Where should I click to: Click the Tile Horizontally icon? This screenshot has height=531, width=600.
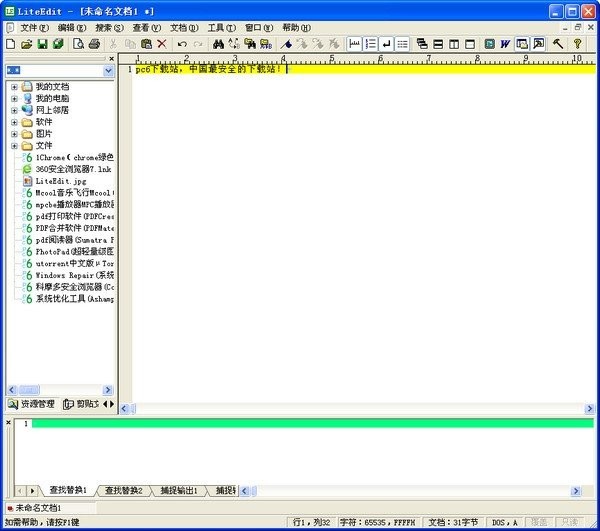[438, 44]
